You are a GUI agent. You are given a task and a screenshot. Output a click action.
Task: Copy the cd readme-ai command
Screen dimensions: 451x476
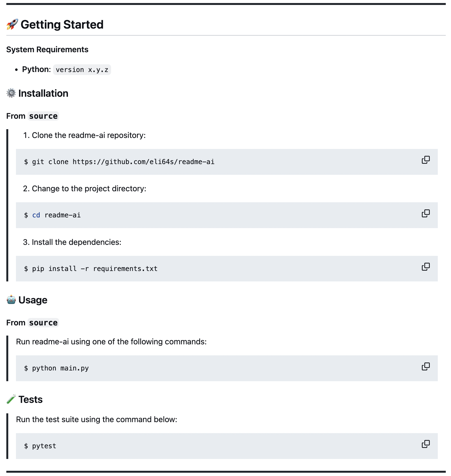tap(426, 213)
